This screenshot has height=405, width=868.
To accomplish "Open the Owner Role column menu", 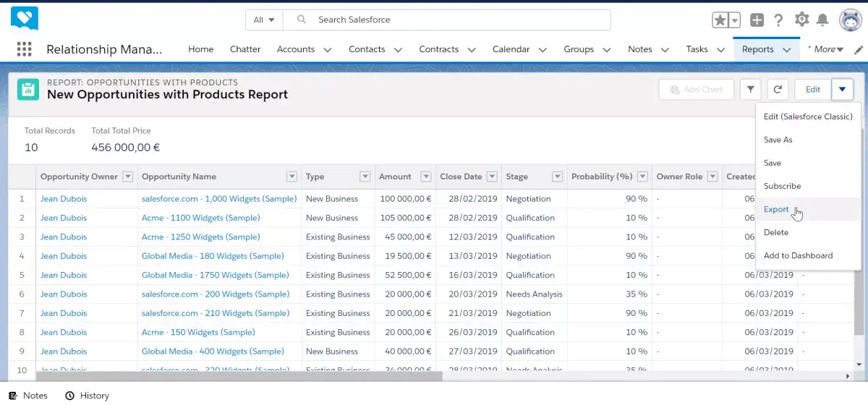I will pos(712,176).
